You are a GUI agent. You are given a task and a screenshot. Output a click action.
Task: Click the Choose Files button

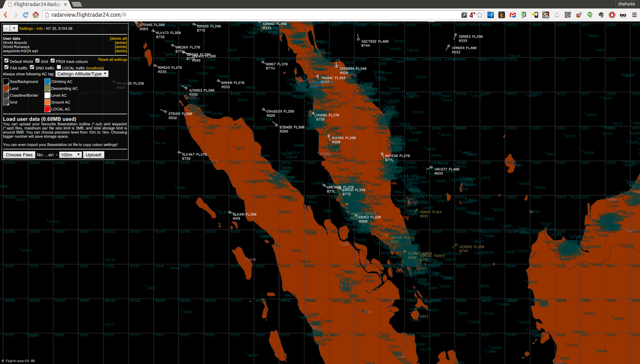pyautogui.click(x=19, y=155)
